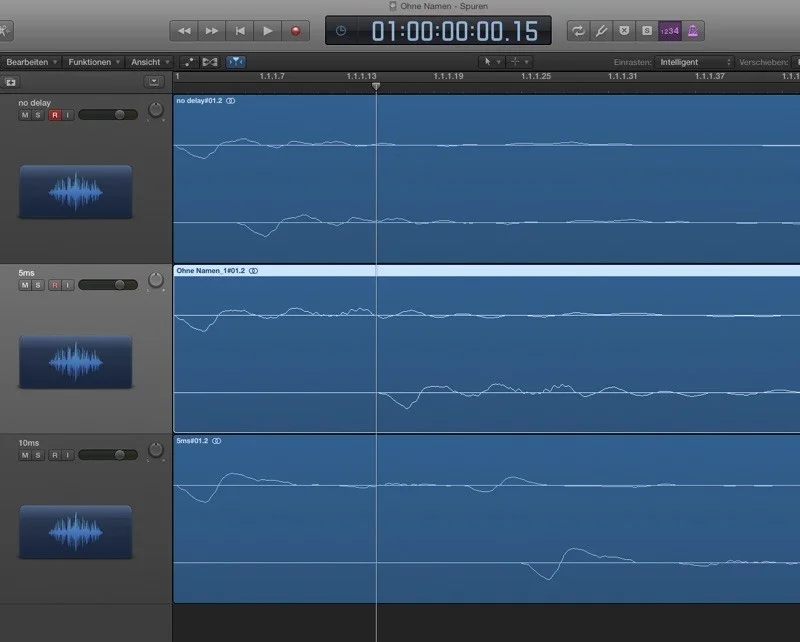Image resolution: width=800 pixels, height=642 pixels.
Task: Open the left-click pointer tool dropdown
Action: (491, 62)
